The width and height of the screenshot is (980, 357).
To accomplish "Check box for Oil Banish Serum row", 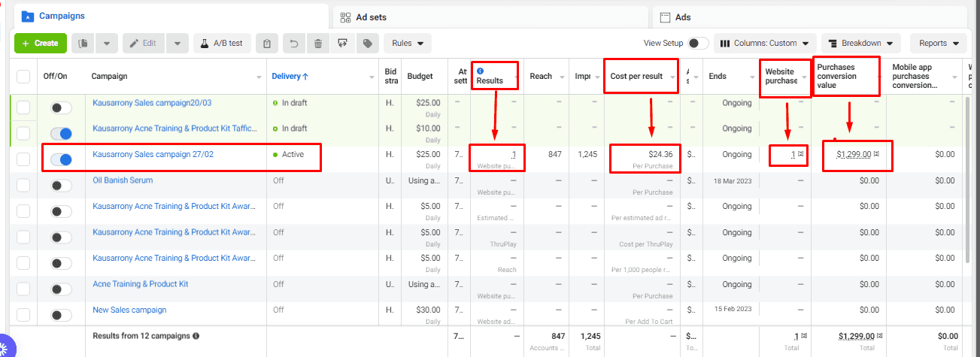I will coord(23,185).
